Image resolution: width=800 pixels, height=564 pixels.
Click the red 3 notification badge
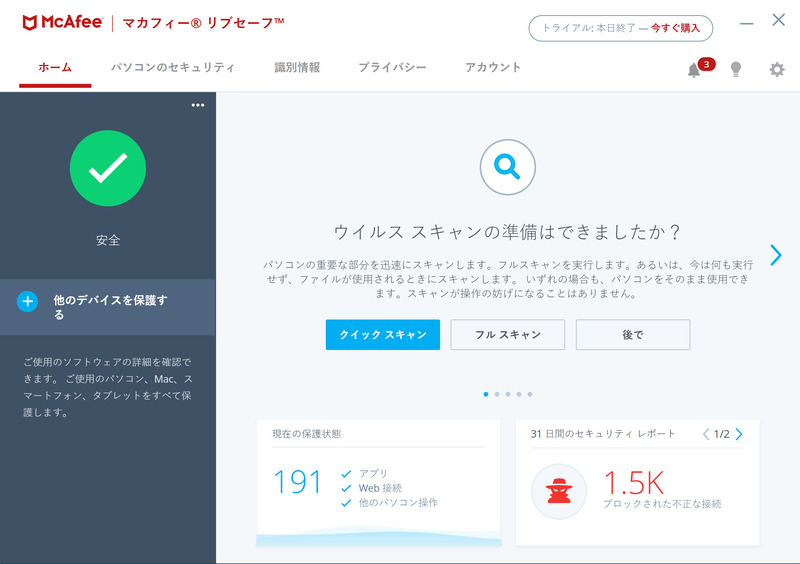pyautogui.click(x=706, y=64)
